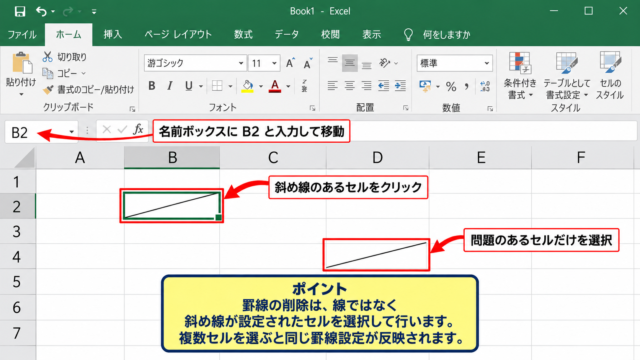This screenshot has height=360, width=640.
Task: Click the phonetic guide (ふりがな) icon
Action: 304,86
